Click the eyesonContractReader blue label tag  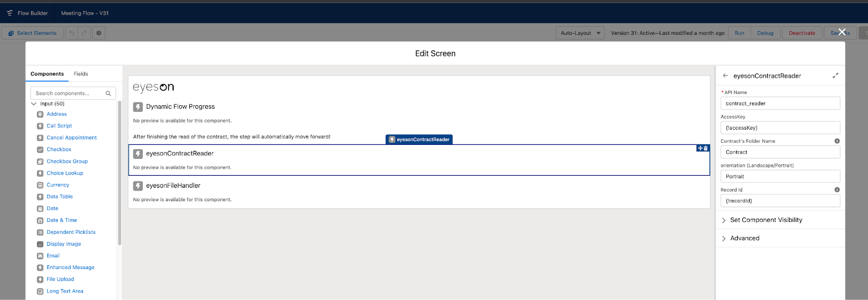[419, 139]
